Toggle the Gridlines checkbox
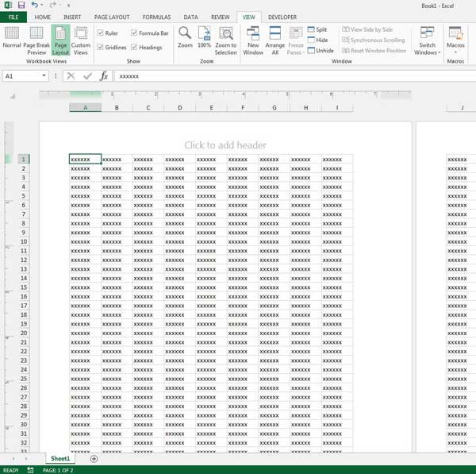476x474 pixels. pyautogui.click(x=101, y=48)
